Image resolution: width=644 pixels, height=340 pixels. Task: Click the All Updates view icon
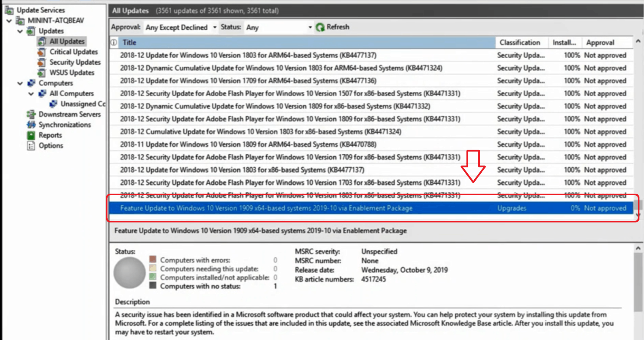42,42
